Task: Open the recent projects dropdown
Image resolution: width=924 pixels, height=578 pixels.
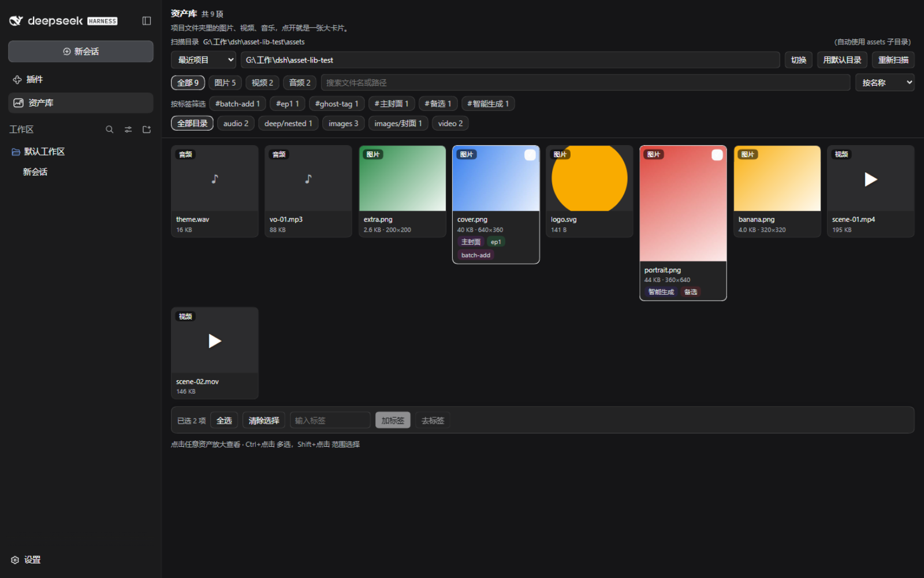Action: coord(204,60)
